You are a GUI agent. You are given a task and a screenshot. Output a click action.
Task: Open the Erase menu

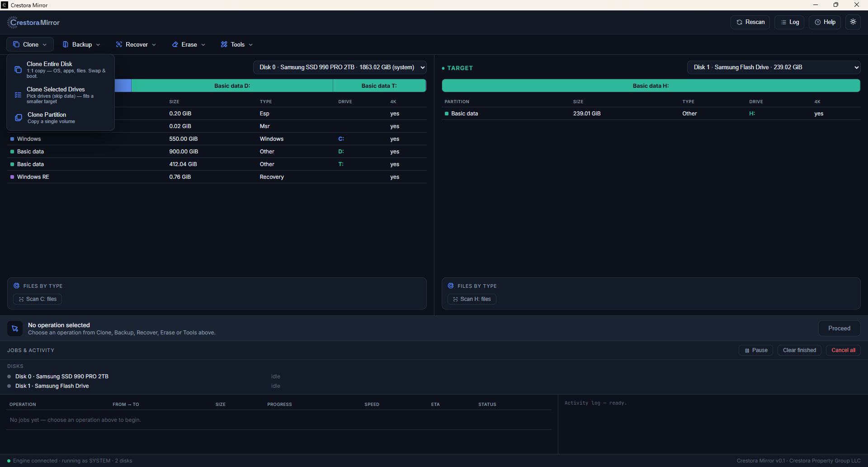click(x=189, y=44)
